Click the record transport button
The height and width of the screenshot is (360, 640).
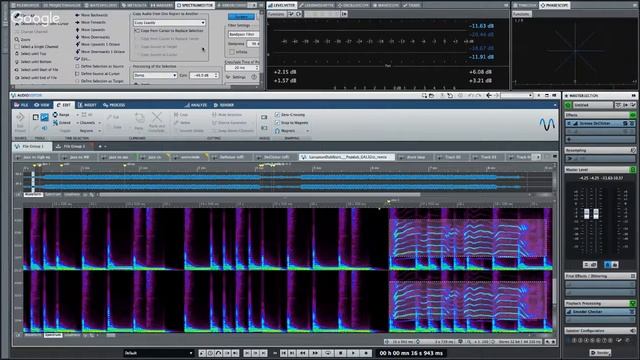(366, 353)
